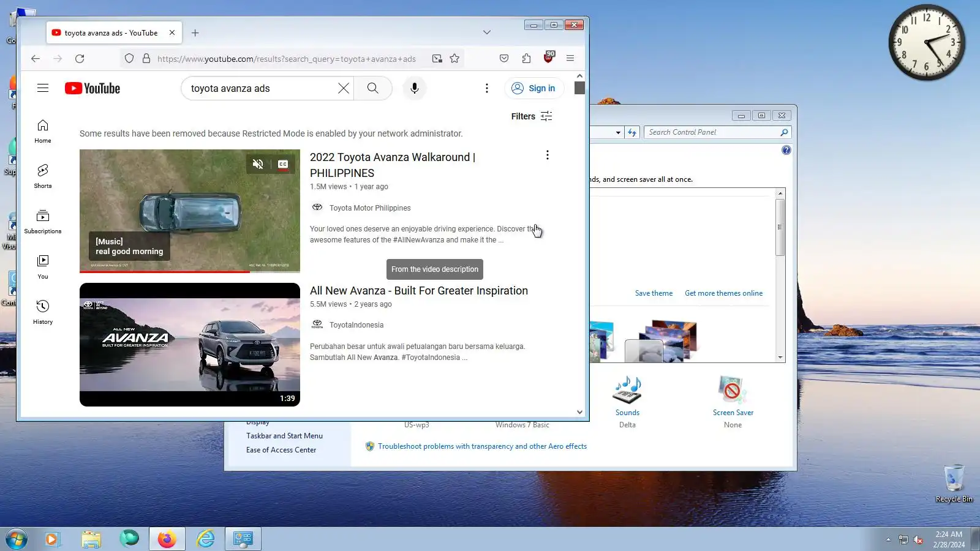
Task: Visit ToyotaIndonesia channel name
Action: click(x=356, y=325)
